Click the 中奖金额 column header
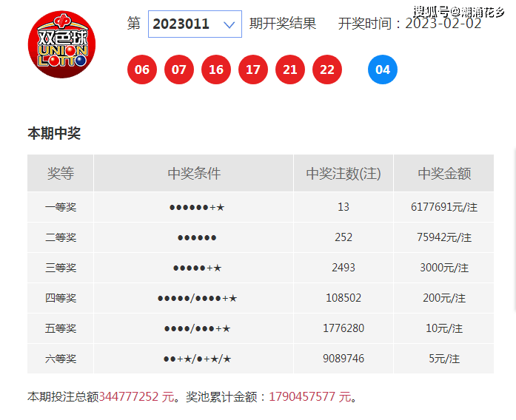The width and height of the screenshot is (516, 420). tap(444, 173)
